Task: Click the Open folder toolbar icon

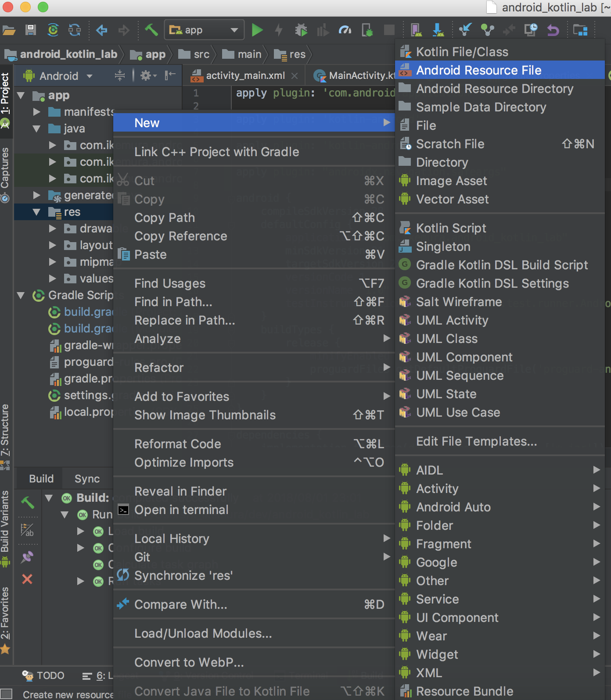Action: (x=9, y=30)
